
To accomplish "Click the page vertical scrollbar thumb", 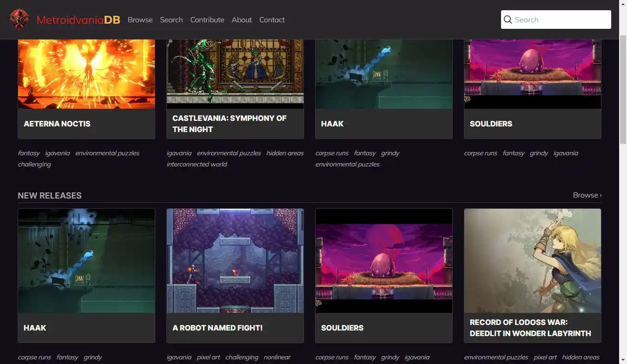I will [623, 90].
